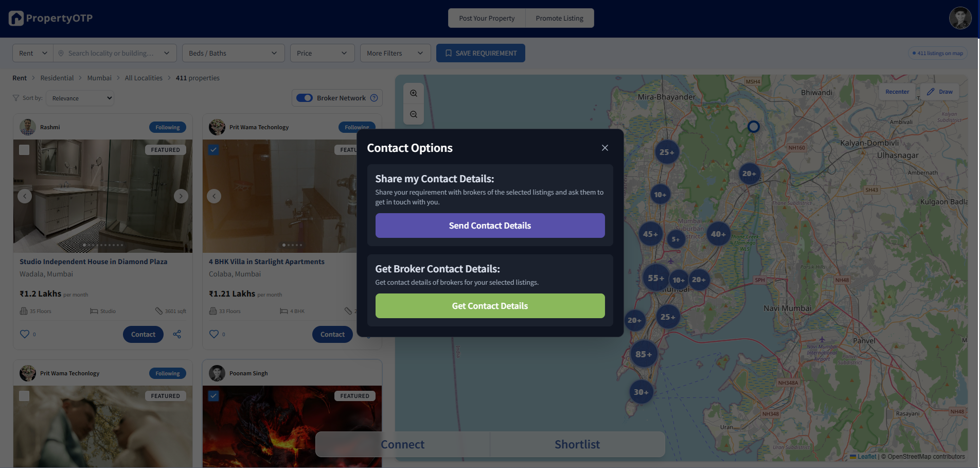Screen dimensions: 980x468
Task: Open Promote Listing tab
Action: tap(559, 18)
